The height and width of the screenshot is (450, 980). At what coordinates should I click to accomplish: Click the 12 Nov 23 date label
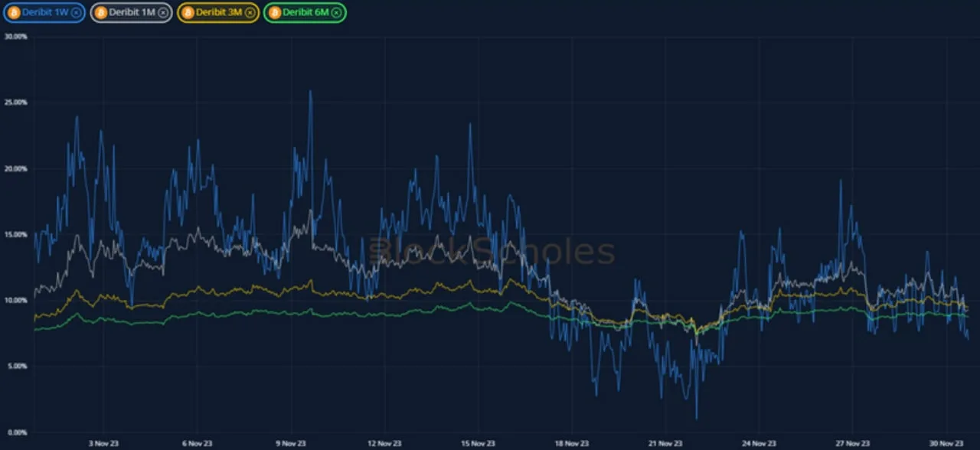point(384,443)
